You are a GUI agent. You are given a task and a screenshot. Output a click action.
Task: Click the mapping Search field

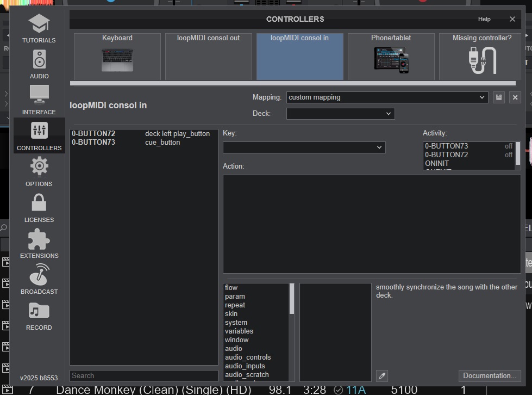click(144, 376)
